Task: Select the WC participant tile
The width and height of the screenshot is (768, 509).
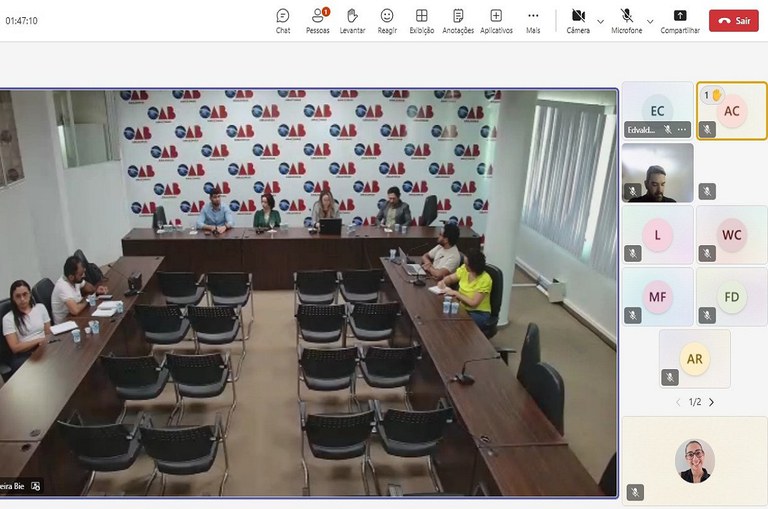Action: (x=732, y=235)
